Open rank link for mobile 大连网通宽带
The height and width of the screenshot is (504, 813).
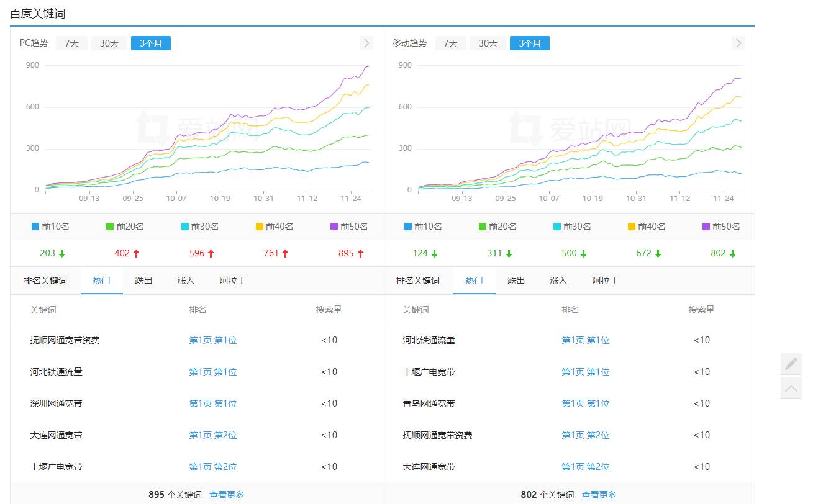pyautogui.click(x=586, y=467)
